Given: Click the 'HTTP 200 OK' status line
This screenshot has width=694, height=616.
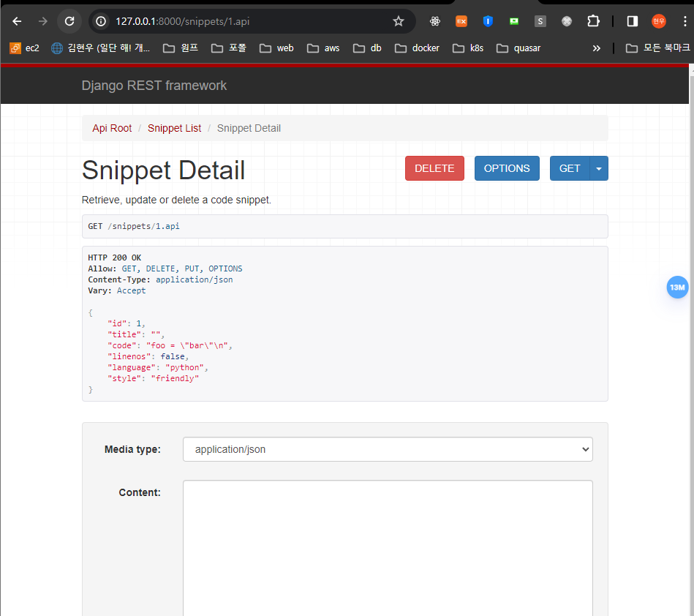Looking at the screenshot, I should click(x=115, y=258).
